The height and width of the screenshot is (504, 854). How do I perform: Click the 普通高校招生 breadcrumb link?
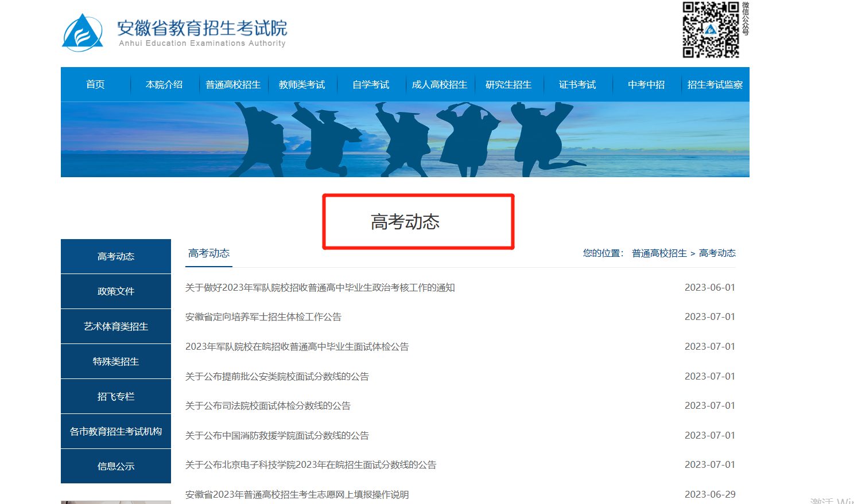coord(659,253)
